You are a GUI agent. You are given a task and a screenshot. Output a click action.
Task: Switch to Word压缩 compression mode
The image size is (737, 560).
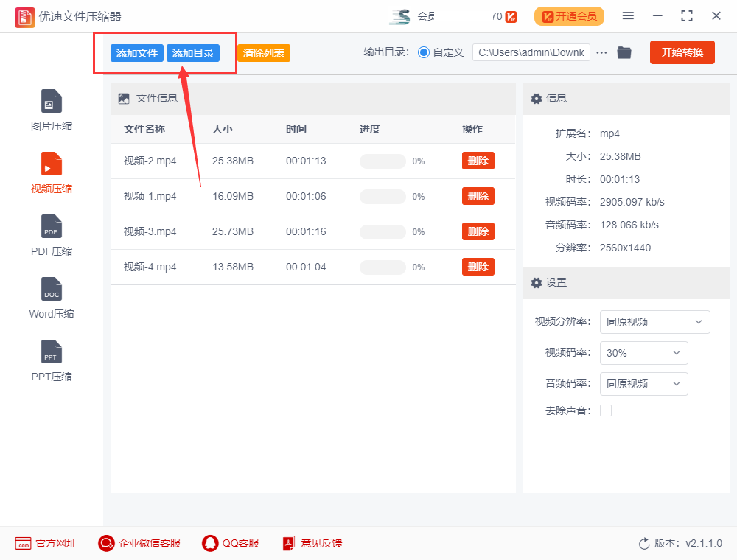point(51,297)
